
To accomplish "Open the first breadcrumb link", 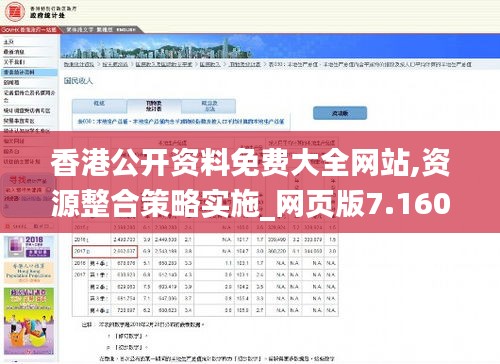I will [x=79, y=64].
